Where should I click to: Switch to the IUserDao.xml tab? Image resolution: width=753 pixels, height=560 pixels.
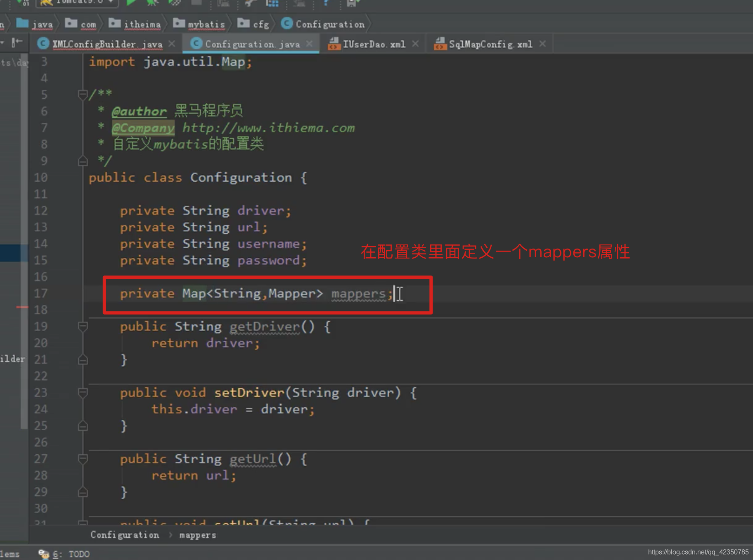click(374, 44)
